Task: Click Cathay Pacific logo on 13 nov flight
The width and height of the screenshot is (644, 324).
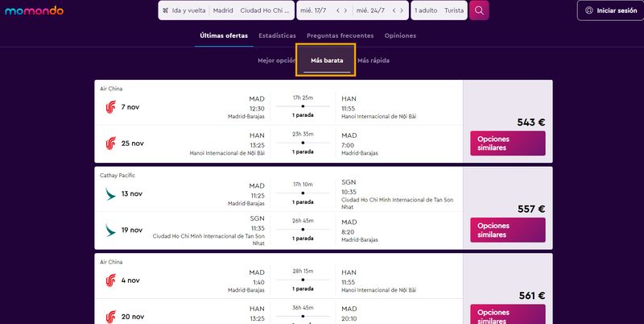Action: pos(110,193)
